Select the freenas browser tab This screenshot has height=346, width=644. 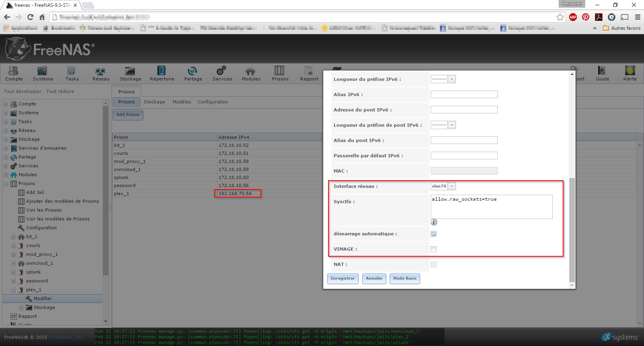(x=42, y=5)
